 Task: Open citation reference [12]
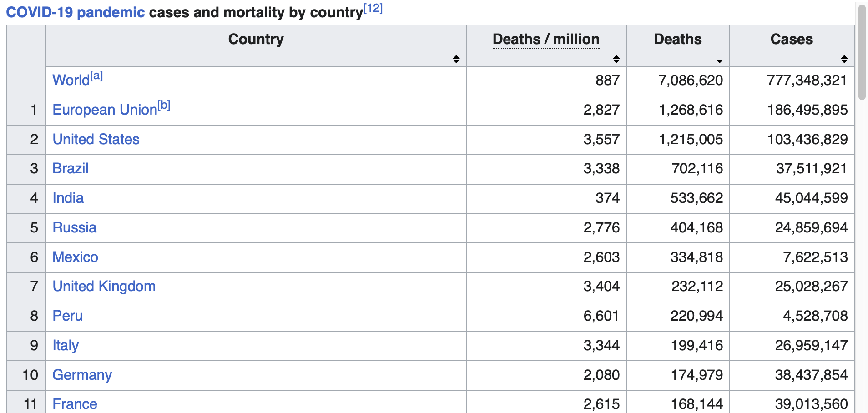pyautogui.click(x=373, y=9)
